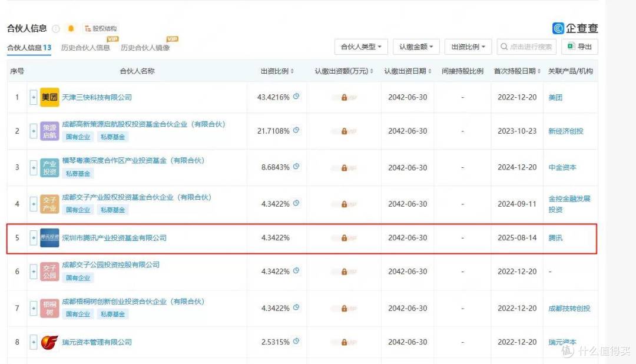Click the 企查查 logo
This screenshot has width=636, height=364.
tap(575, 28)
